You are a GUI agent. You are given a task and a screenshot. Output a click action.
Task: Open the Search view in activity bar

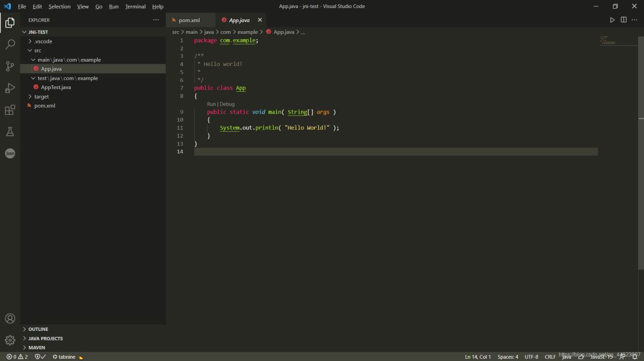click(x=10, y=45)
